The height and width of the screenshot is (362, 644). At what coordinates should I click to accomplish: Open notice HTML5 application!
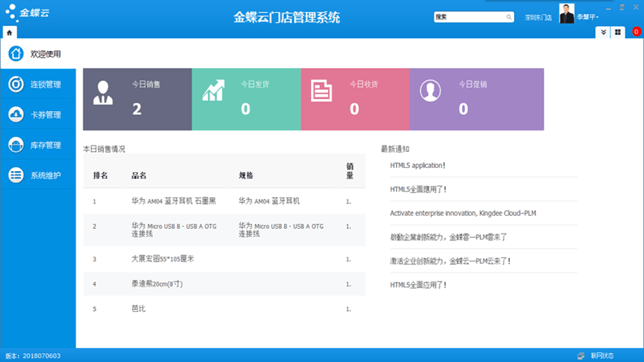tap(417, 166)
